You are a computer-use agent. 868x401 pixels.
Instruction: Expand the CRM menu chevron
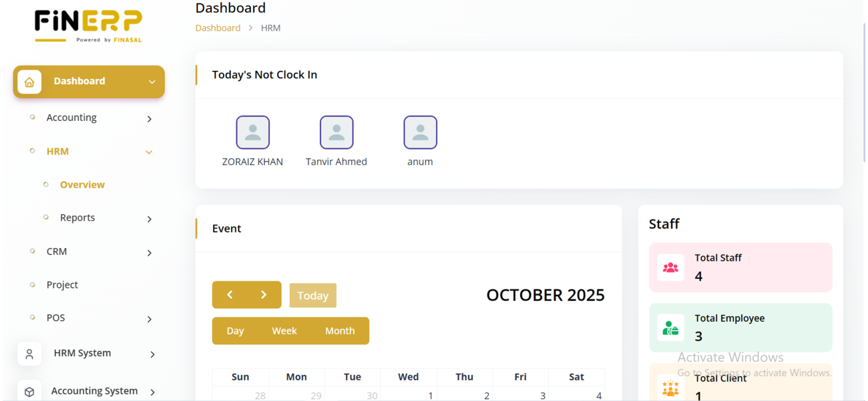(x=150, y=253)
